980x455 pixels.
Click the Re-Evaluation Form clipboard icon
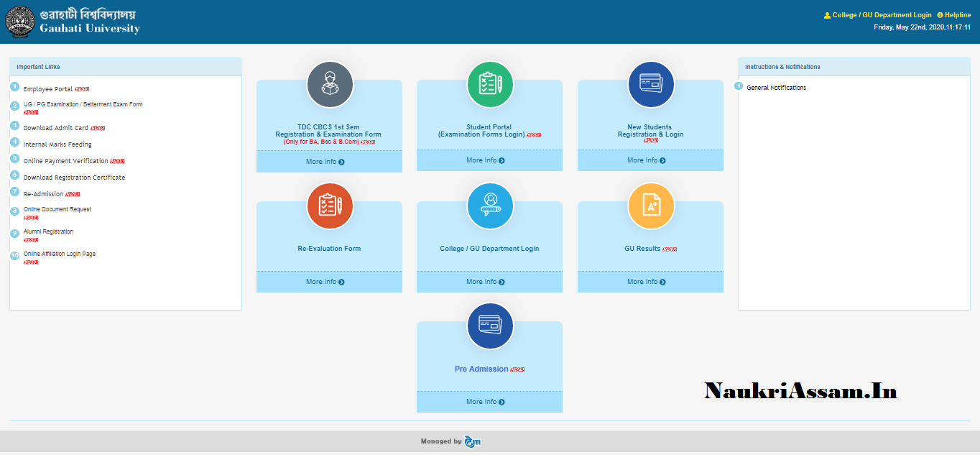330,206
